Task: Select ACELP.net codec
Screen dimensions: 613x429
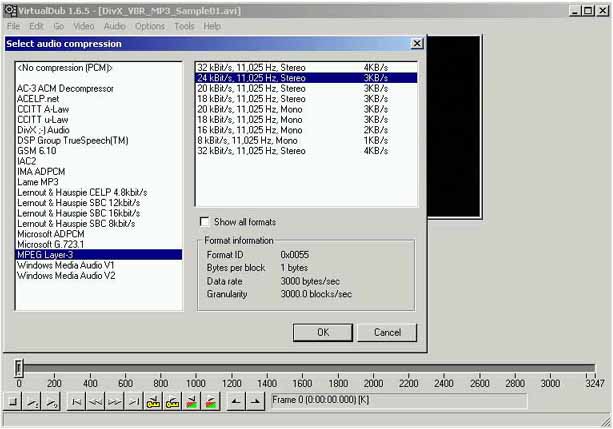Action: (x=99, y=99)
